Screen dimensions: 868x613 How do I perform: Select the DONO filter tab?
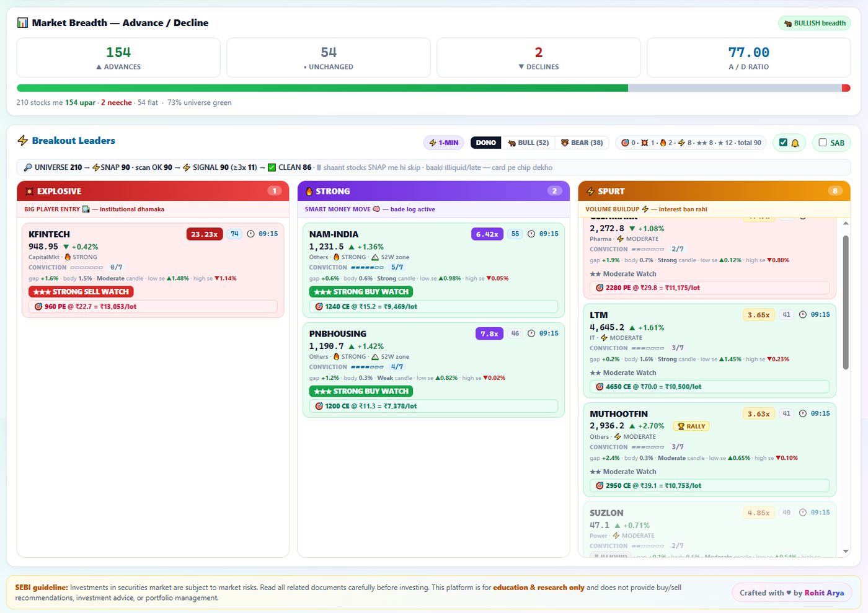(486, 143)
